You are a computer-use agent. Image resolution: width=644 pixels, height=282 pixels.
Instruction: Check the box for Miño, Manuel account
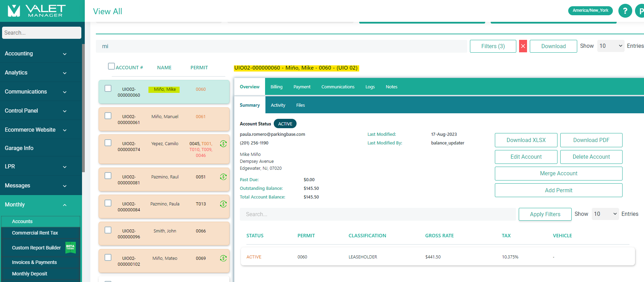[x=108, y=116]
